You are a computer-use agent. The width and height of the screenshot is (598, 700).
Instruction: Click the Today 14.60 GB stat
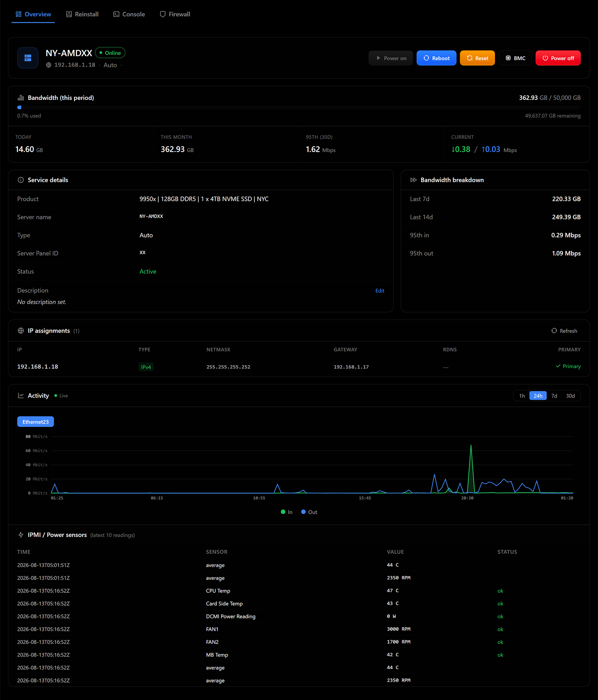[x=29, y=149]
